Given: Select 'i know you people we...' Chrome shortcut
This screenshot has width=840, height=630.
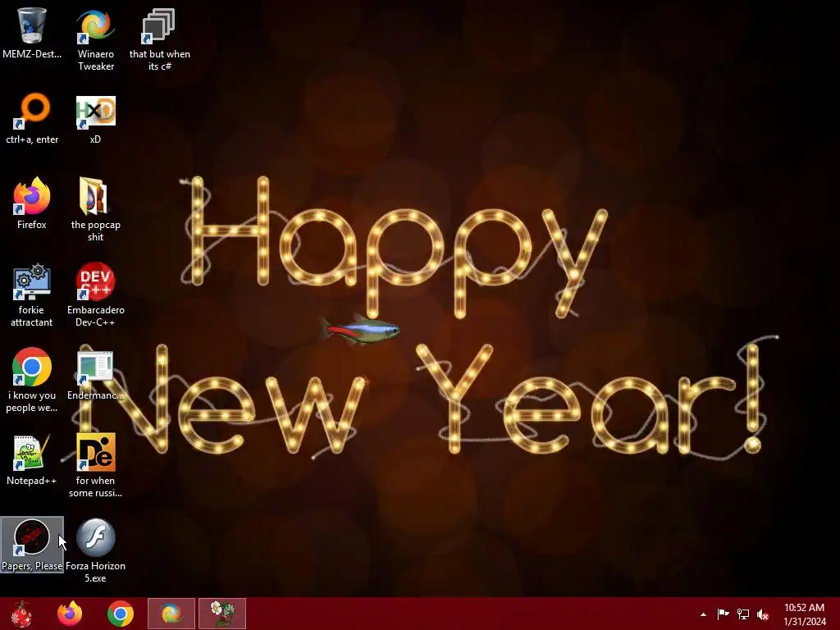Looking at the screenshot, I should coord(32,381).
